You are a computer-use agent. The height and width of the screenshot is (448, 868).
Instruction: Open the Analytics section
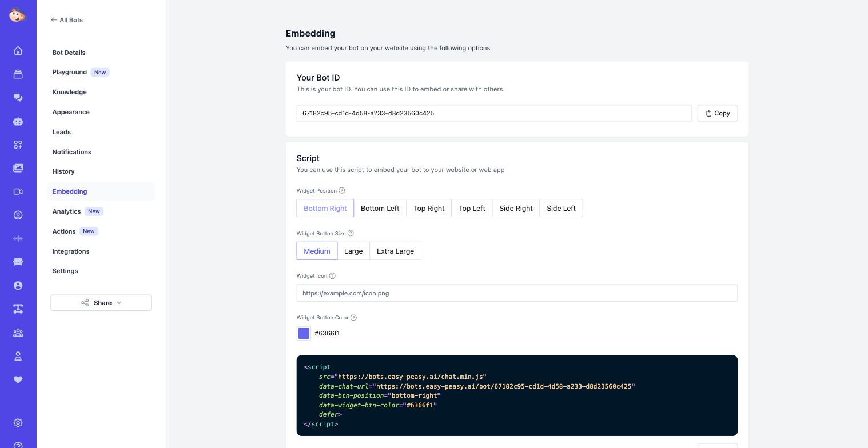[x=66, y=211]
